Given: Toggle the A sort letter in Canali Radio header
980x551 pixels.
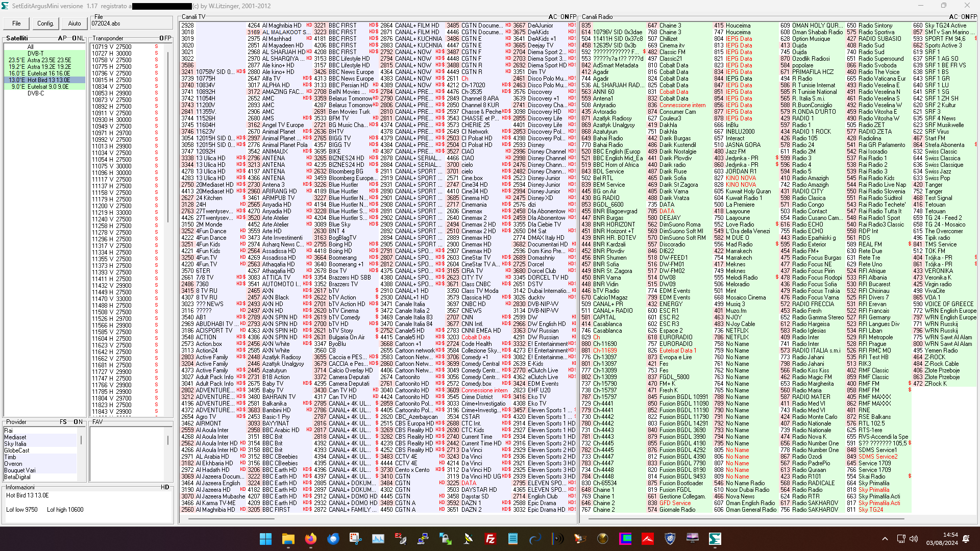Looking at the screenshot, I should tap(951, 17).
